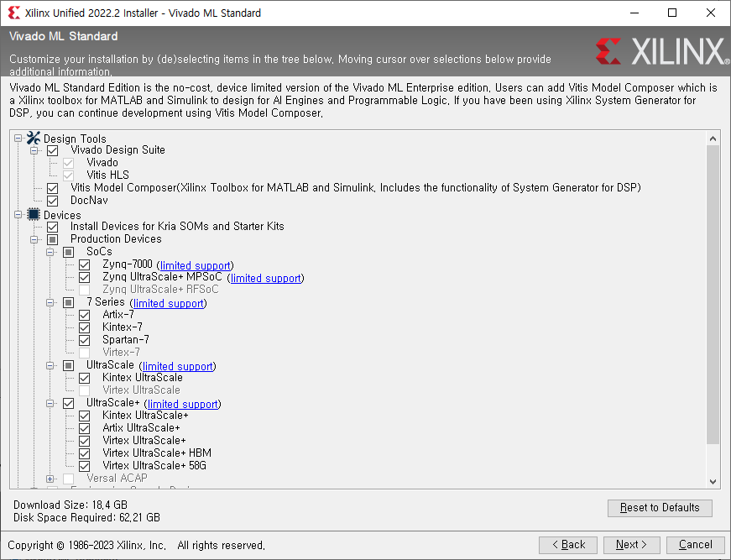Click the Disk Space Required text
This screenshot has height=560, width=731.
[86, 517]
